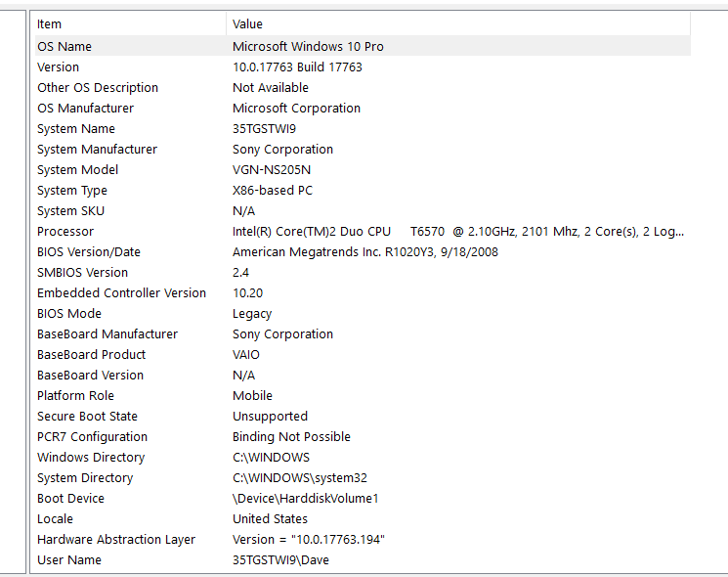Select the Embedded Controller Version row
The width and height of the screenshot is (728, 577).
[x=121, y=292]
